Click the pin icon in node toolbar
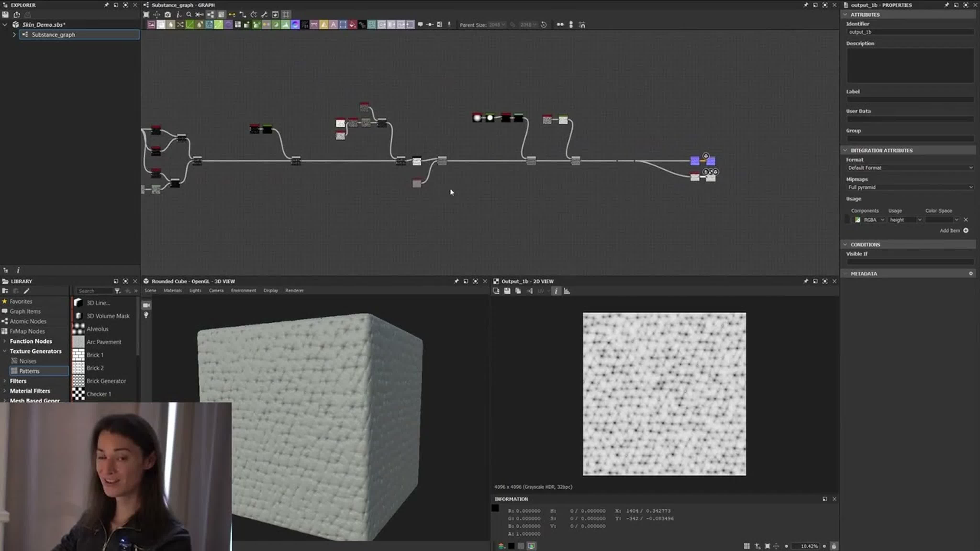The image size is (980, 551). pyautogui.click(x=449, y=25)
